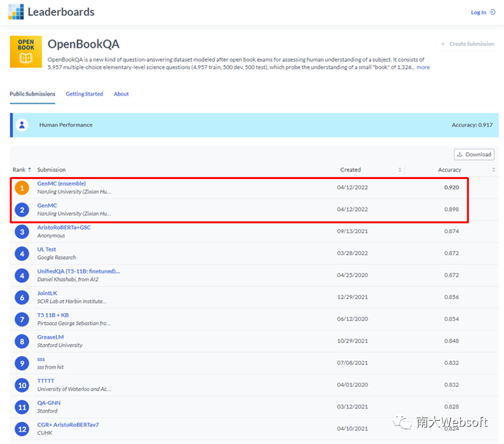Open the GreaseLM submission

point(50,337)
